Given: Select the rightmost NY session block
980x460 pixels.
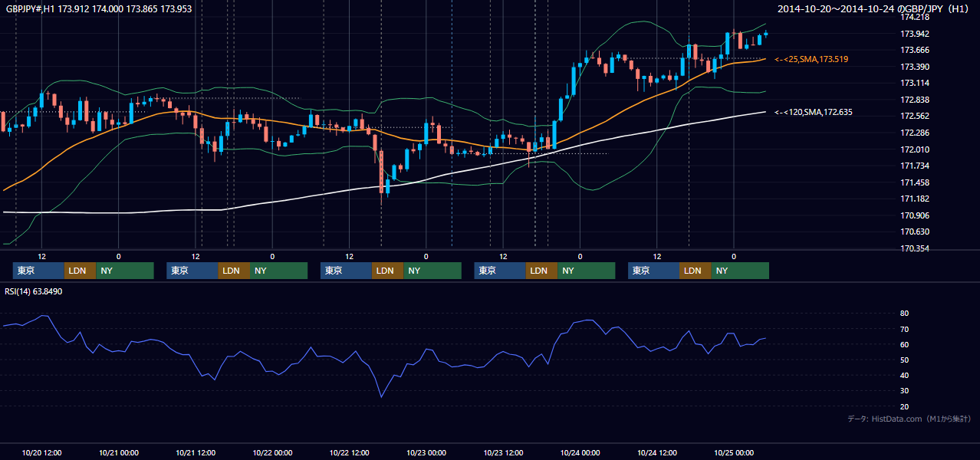Looking at the screenshot, I should [x=740, y=271].
